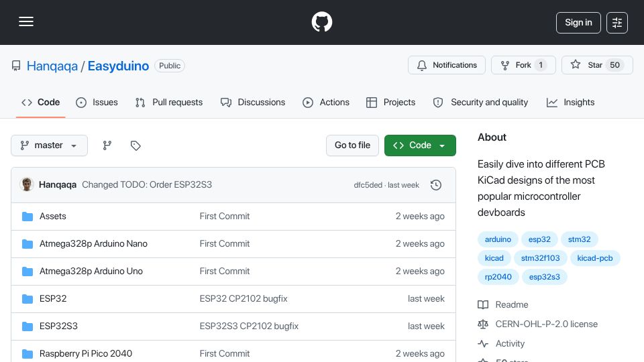The image size is (644, 362).
Task: Open Atmega328p Arduino Uno folder
Action: [x=91, y=271]
